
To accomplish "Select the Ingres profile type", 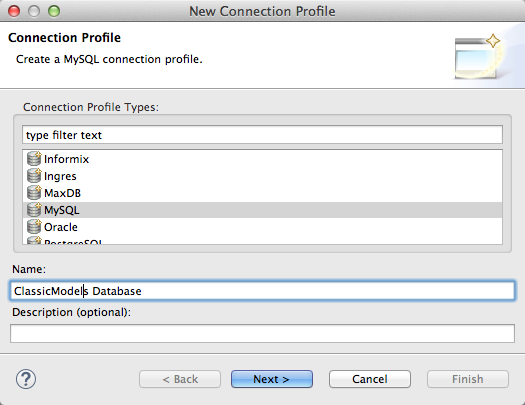I will 262,176.
